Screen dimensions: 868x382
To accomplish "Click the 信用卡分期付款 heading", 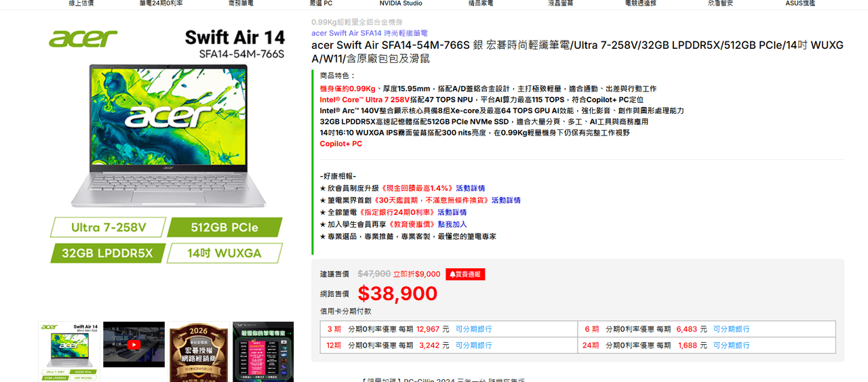I will (346, 312).
